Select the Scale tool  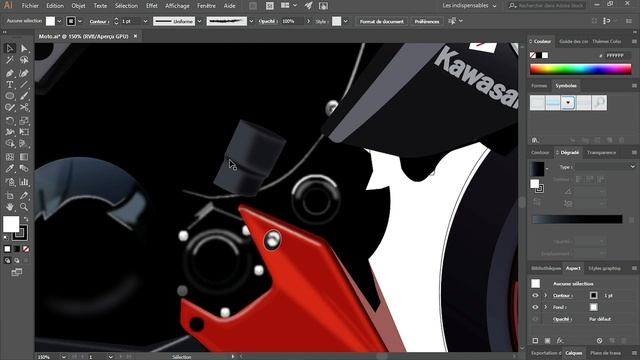24,120
